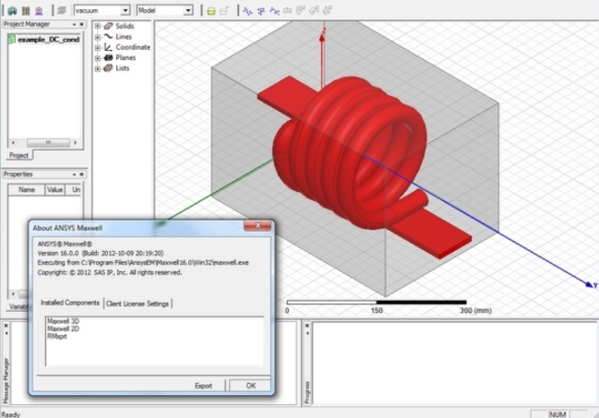
Task: Click the Export button in the About dialog
Action: tap(203, 386)
